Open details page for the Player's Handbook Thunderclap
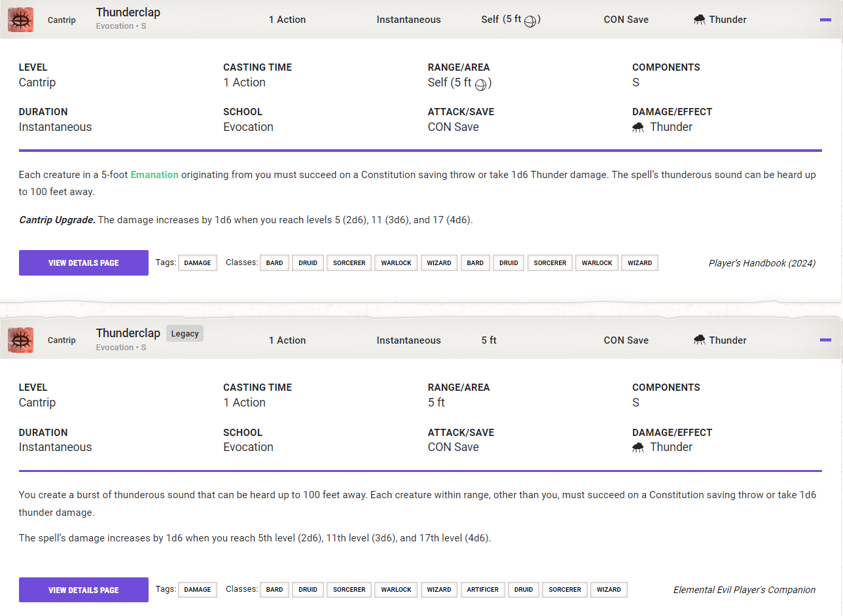Viewport: 843px width, 616px height. pyautogui.click(x=84, y=263)
